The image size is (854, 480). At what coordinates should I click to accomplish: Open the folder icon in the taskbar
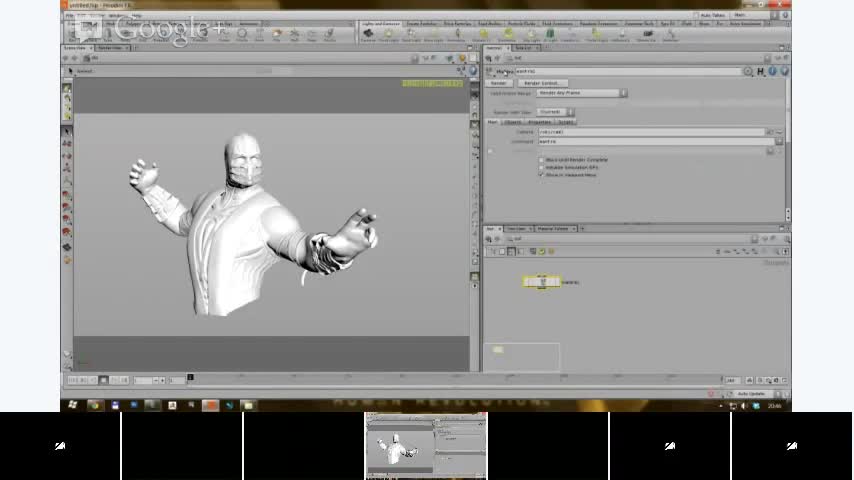[248, 405]
